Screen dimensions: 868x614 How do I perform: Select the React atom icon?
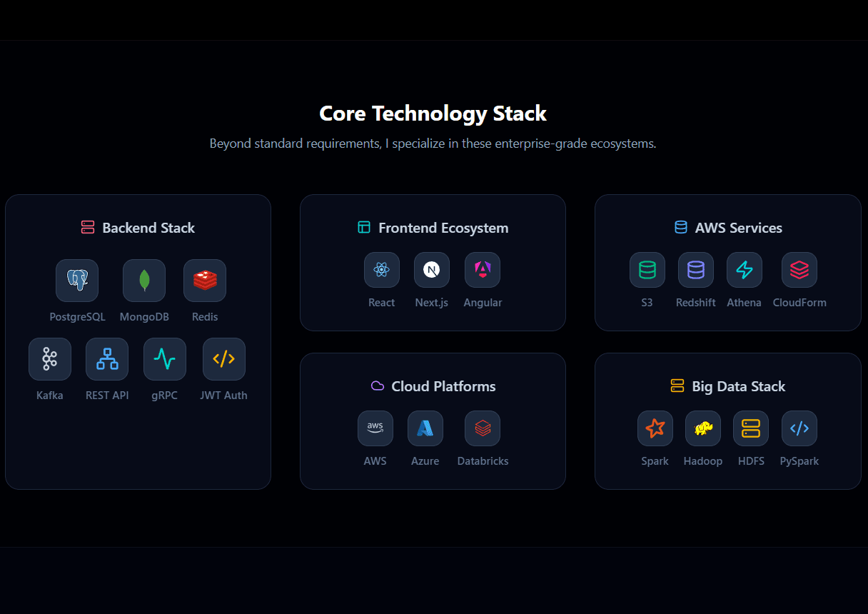382,270
